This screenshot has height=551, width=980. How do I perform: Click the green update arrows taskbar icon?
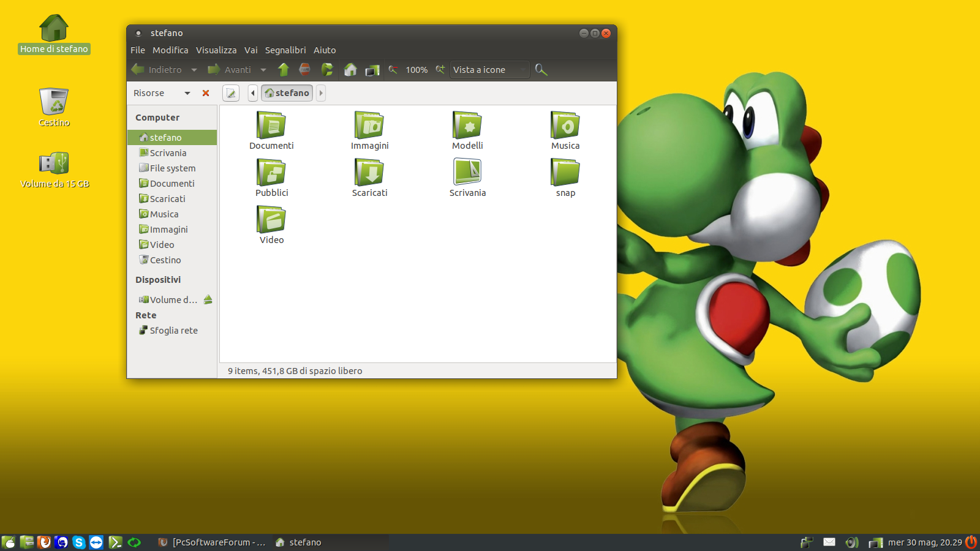tap(134, 542)
